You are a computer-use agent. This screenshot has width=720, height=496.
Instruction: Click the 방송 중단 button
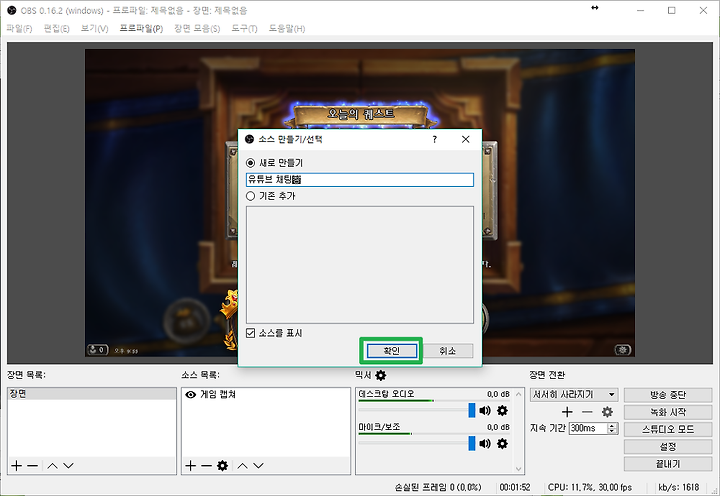pyautogui.click(x=668, y=395)
